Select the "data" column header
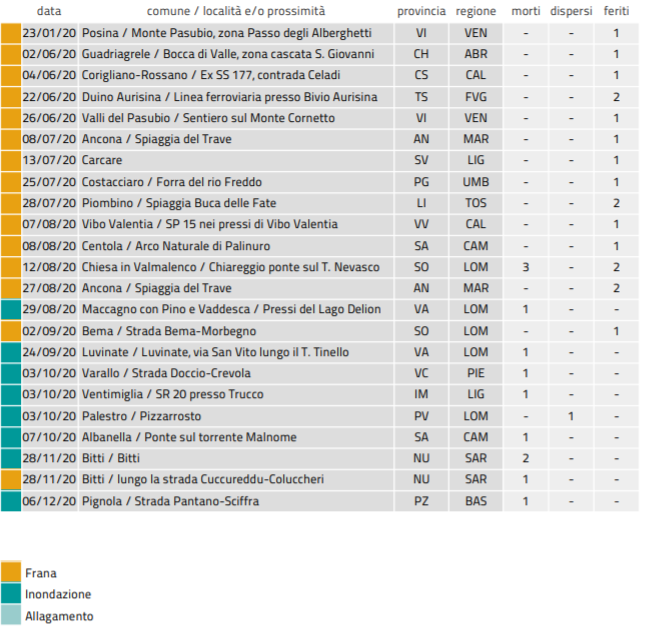 48,11
